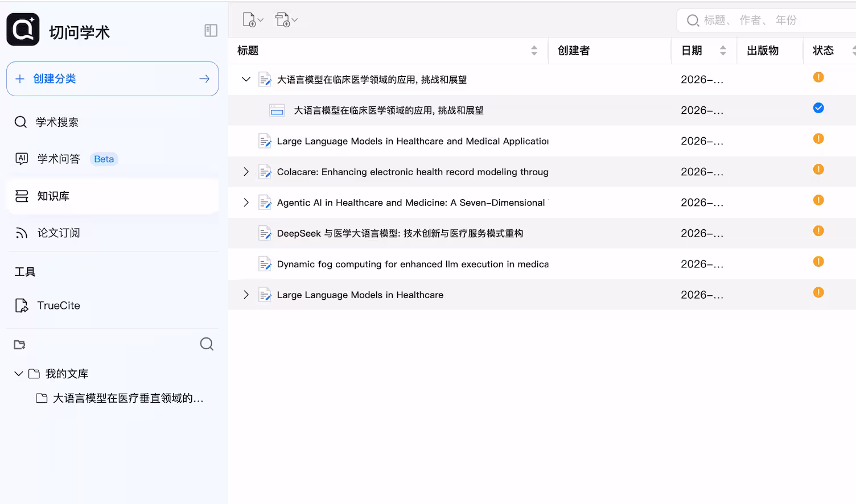The height and width of the screenshot is (504, 856).
Task: Click the 日期 column sort control
Action: pyautogui.click(x=723, y=50)
